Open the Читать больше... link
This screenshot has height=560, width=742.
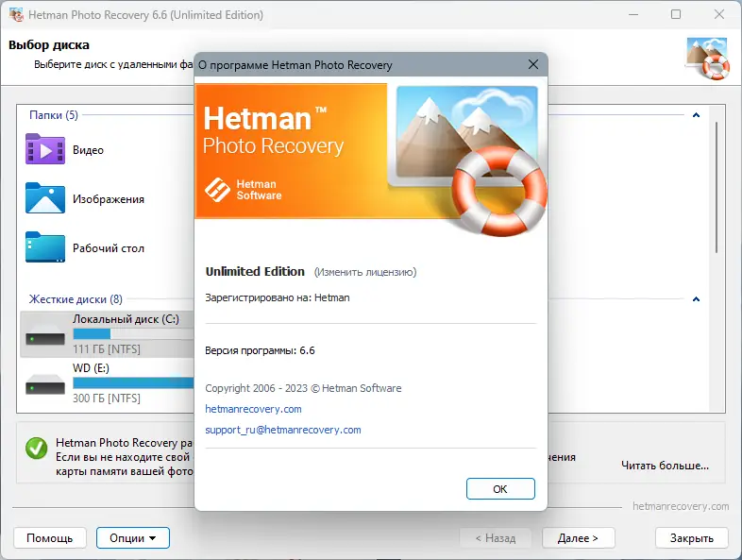[x=665, y=466]
